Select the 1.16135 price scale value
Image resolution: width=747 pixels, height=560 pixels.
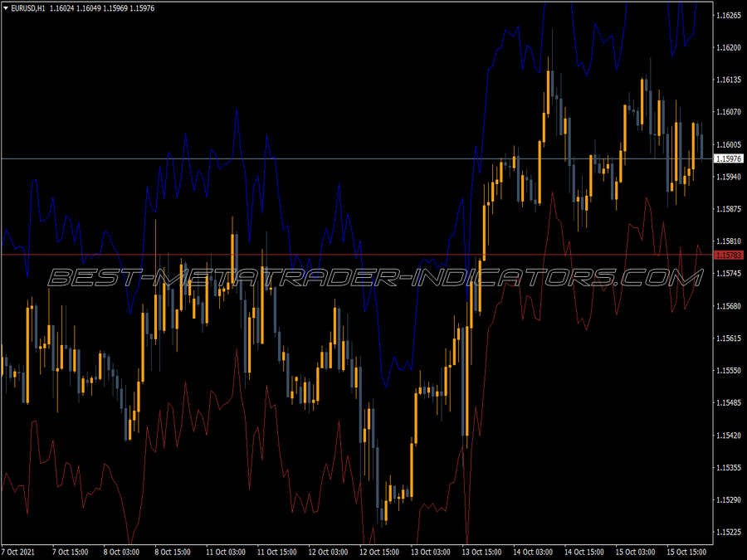[729, 80]
